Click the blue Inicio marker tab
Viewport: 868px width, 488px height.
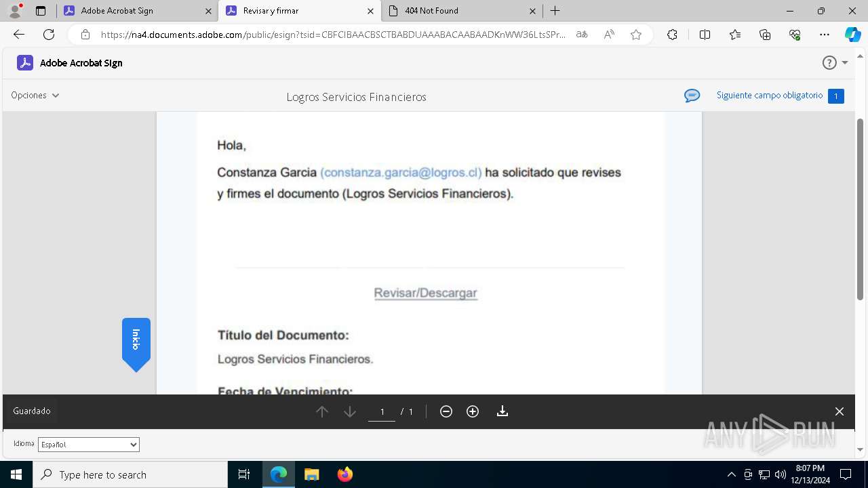click(x=136, y=344)
